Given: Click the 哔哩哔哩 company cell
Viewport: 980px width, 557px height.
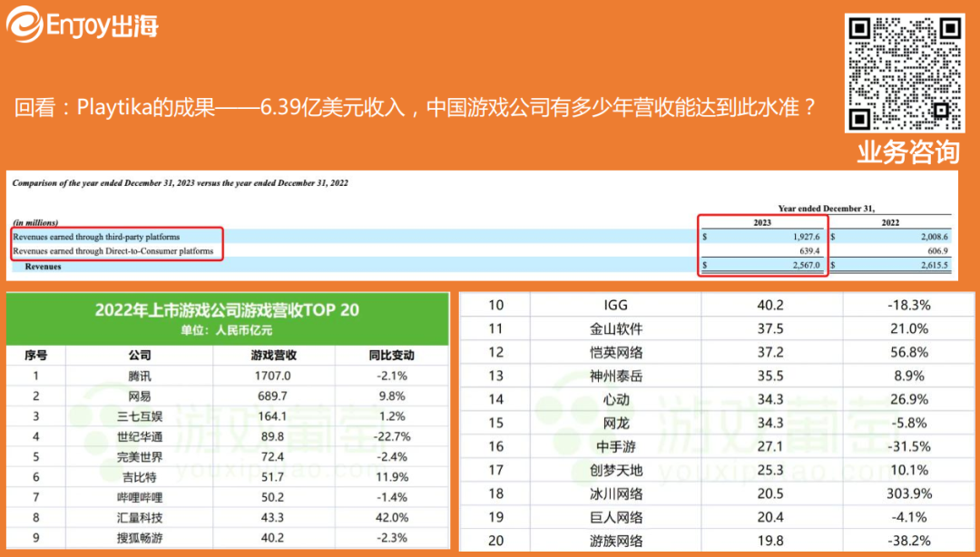Looking at the screenshot, I should (140, 498).
